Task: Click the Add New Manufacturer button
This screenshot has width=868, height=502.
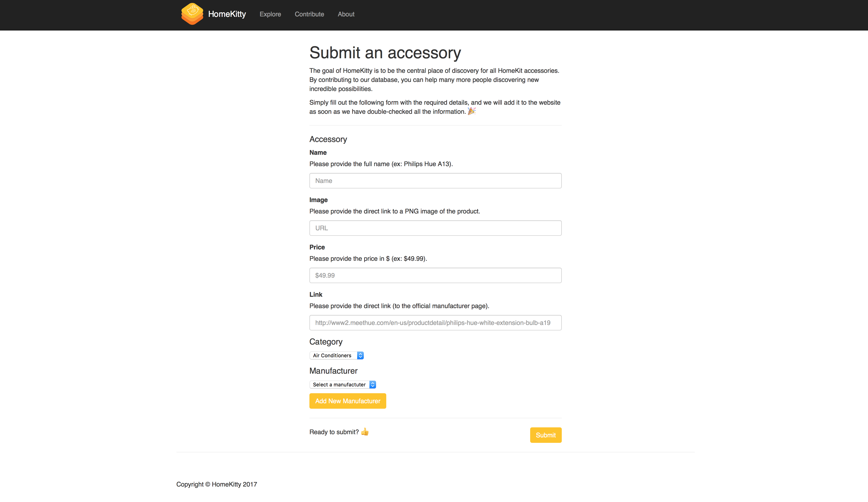Action: tap(348, 401)
